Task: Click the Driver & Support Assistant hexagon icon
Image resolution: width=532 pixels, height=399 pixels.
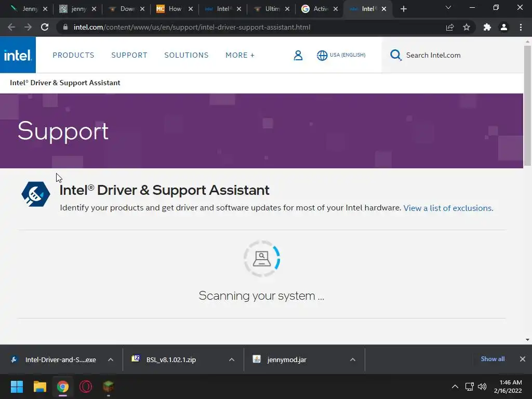Action: tap(36, 194)
